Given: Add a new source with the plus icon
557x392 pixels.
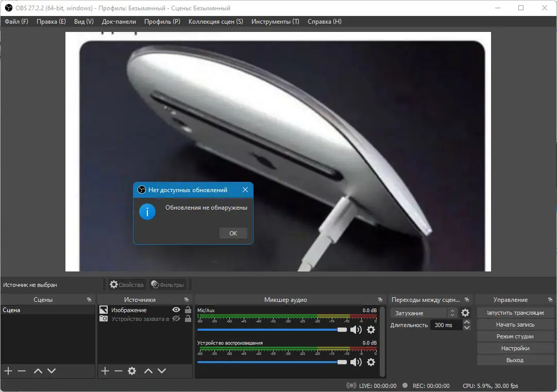Looking at the screenshot, I should click(x=105, y=371).
